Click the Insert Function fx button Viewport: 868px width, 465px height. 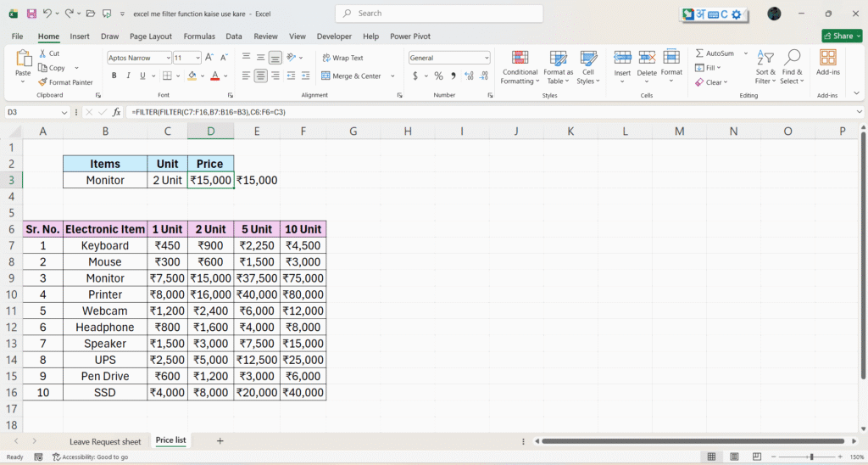coord(116,112)
